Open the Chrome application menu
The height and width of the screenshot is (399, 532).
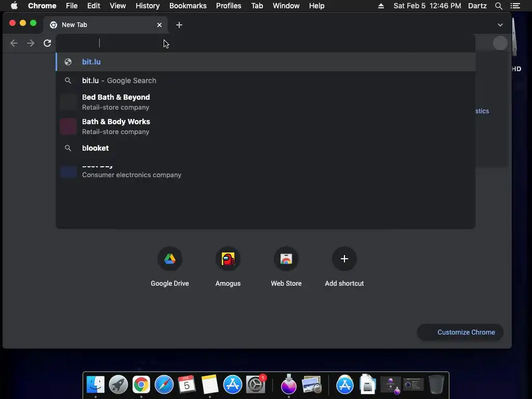point(42,6)
